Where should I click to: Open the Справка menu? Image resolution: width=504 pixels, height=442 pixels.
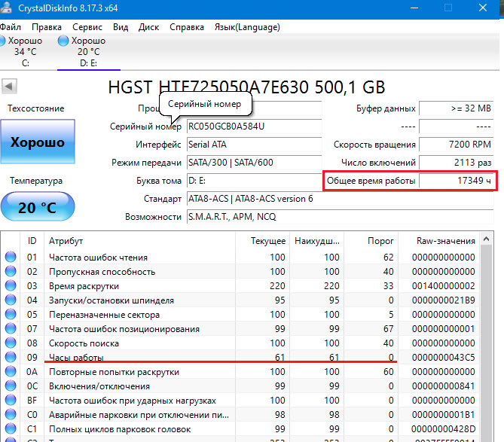pos(187,27)
